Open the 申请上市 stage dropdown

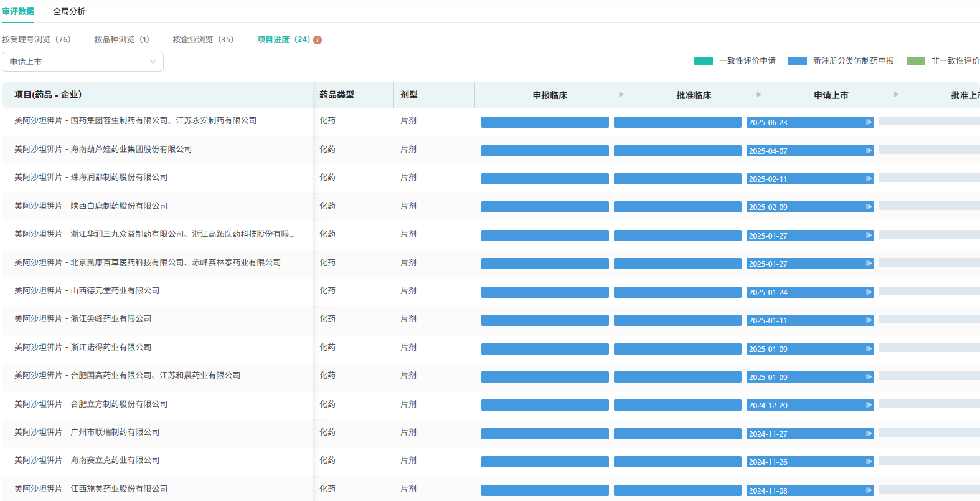tap(83, 62)
